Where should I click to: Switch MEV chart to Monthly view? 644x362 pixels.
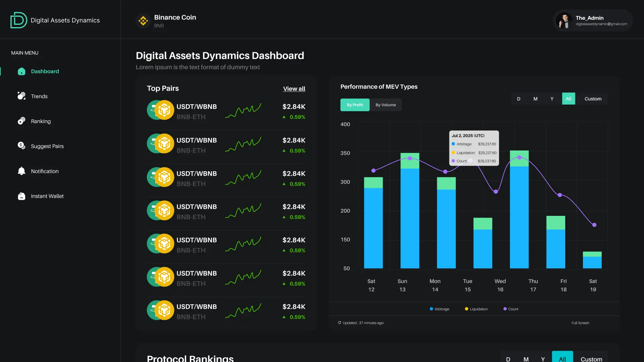(535, 99)
